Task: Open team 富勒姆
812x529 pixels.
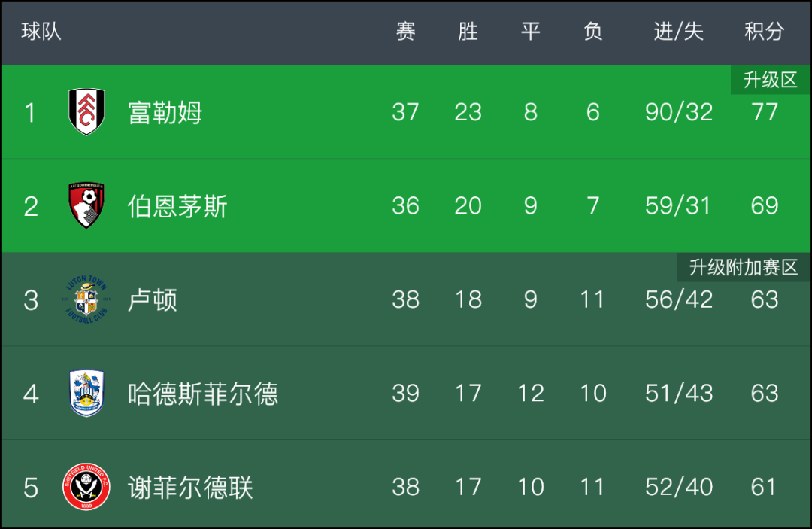Action: pyautogui.click(x=165, y=112)
